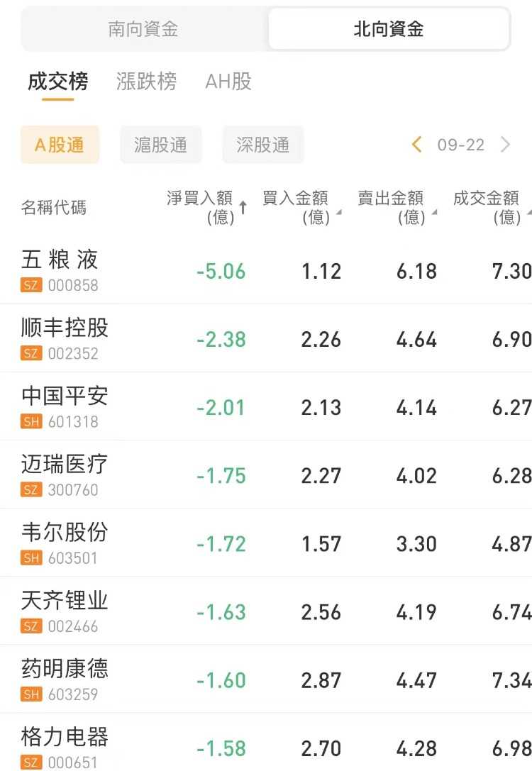Open 迈瑞医疗 stock row
The width and height of the screenshot is (532, 771).
coord(65,465)
